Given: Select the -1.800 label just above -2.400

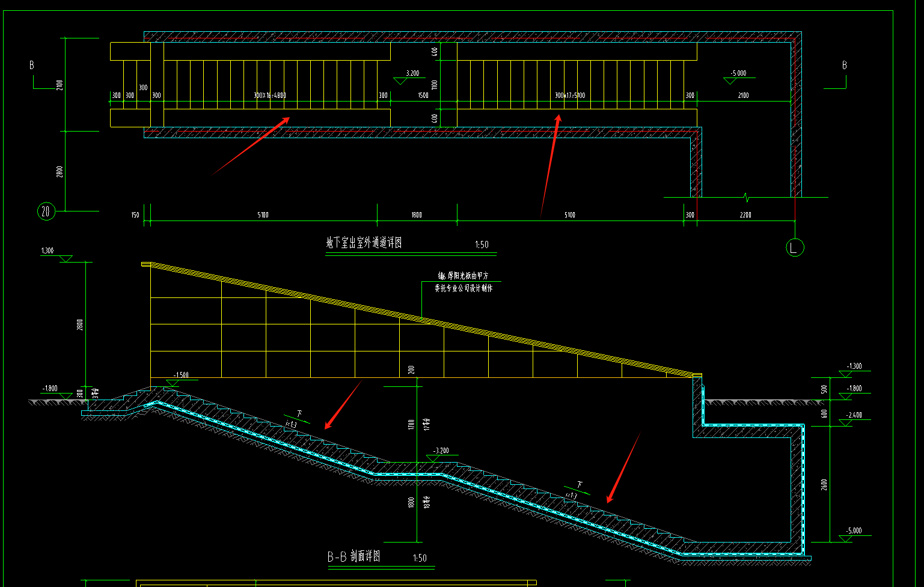Looking at the screenshot, I should coord(854,389).
